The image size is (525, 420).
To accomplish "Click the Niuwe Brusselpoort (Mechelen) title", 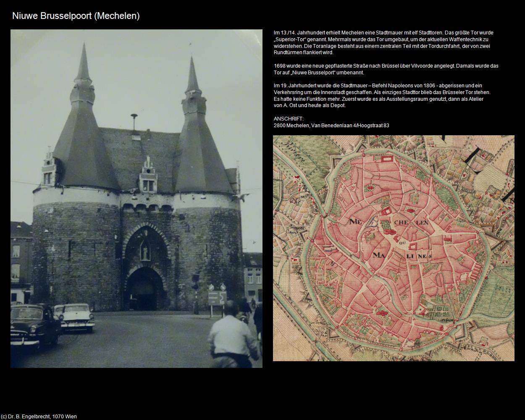I will click(76, 16).
